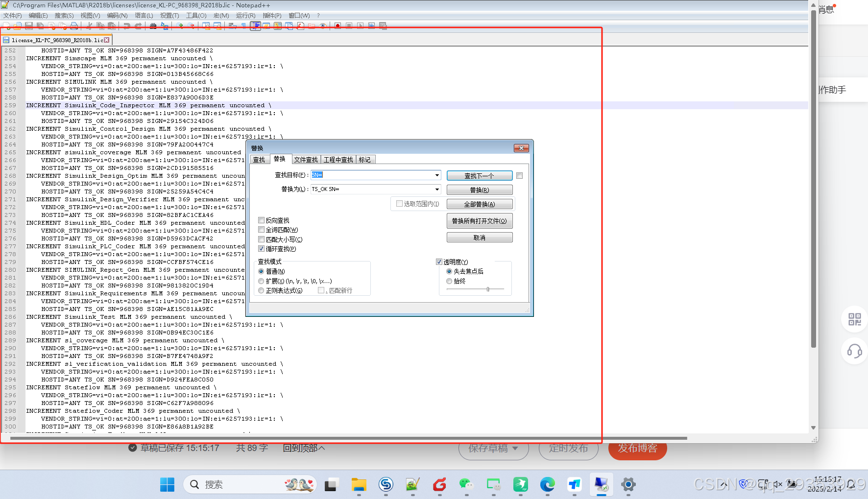Open the 语言(L) menu

tap(144, 15)
